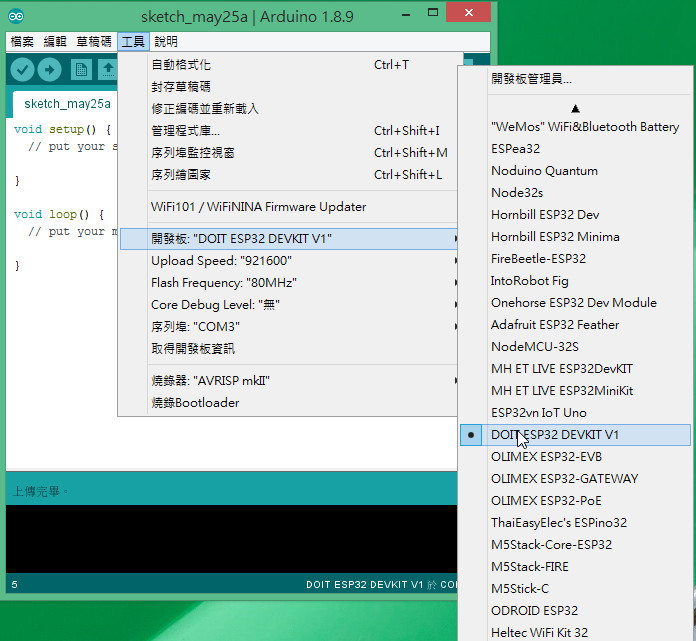
Task: Select the OLIMEX ESP32-GATEWAY board
Action: 576,479
